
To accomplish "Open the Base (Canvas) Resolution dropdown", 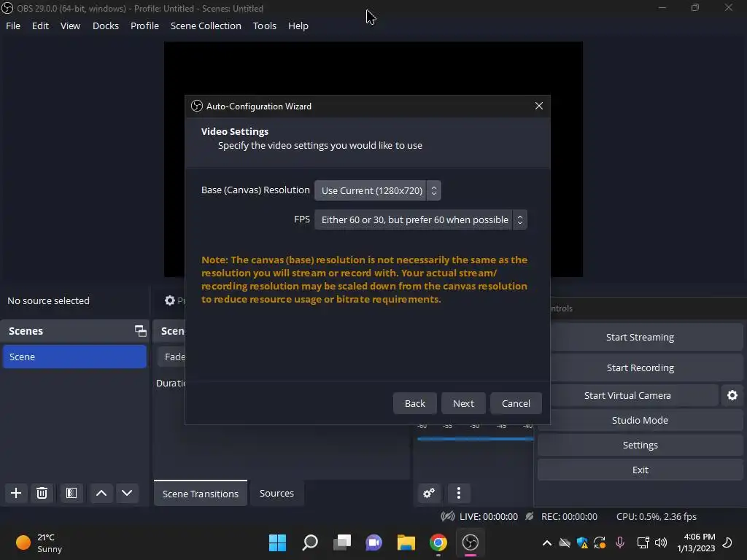I will 377,190.
